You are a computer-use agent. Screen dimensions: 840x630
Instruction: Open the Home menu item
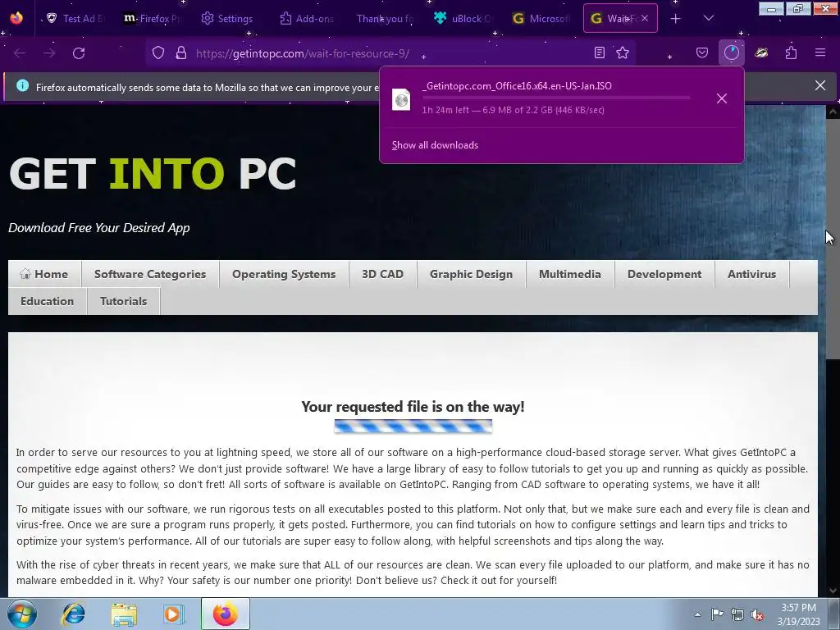[x=44, y=274]
